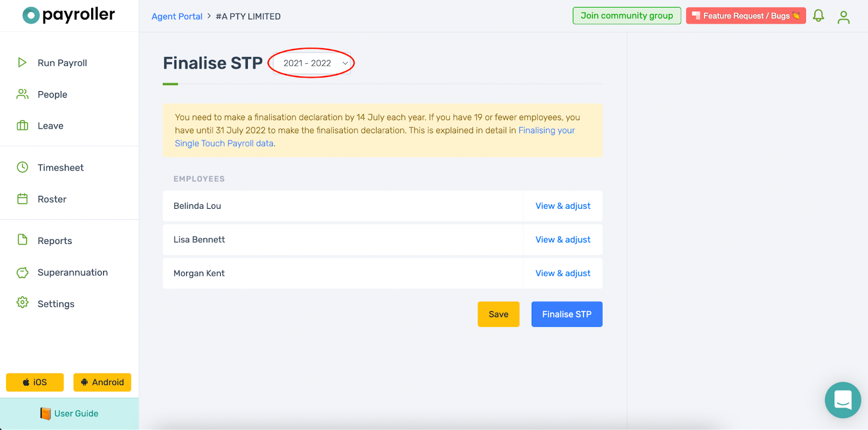
Task: Select Roster in sidebar
Action: [x=52, y=199]
